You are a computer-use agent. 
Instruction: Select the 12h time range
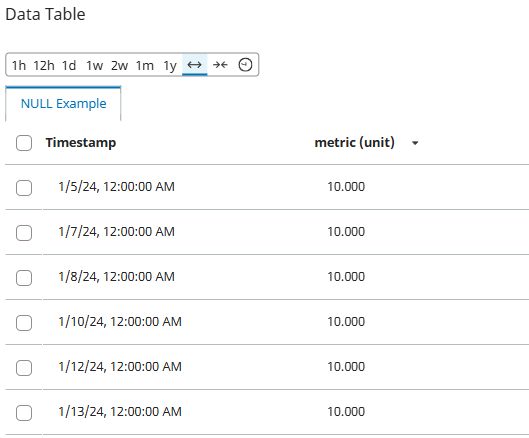click(x=44, y=65)
